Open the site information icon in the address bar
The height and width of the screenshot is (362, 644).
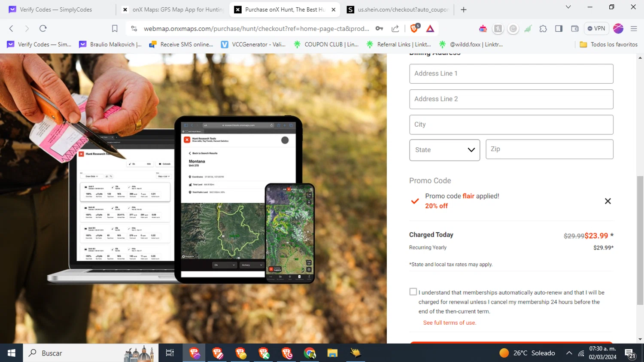(134, 28)
